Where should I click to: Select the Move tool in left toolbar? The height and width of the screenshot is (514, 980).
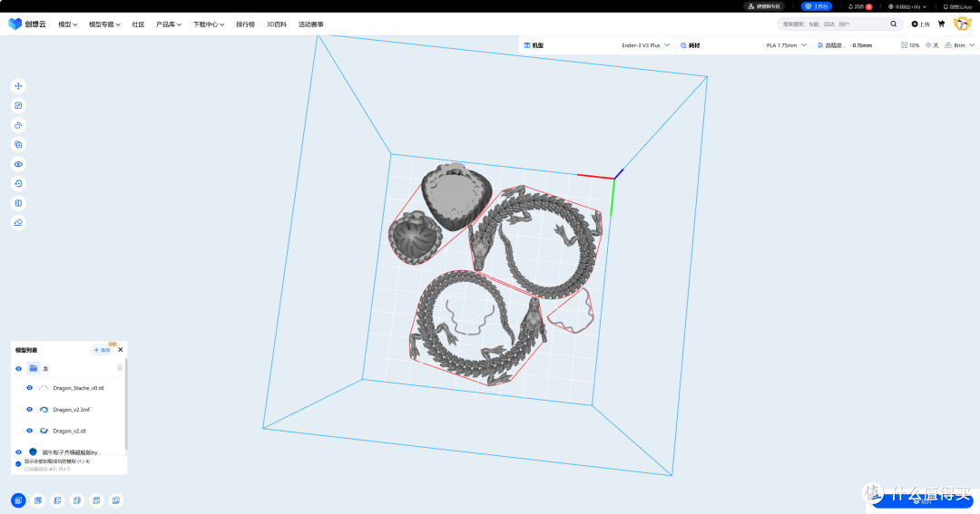click(x=18, y=86)
